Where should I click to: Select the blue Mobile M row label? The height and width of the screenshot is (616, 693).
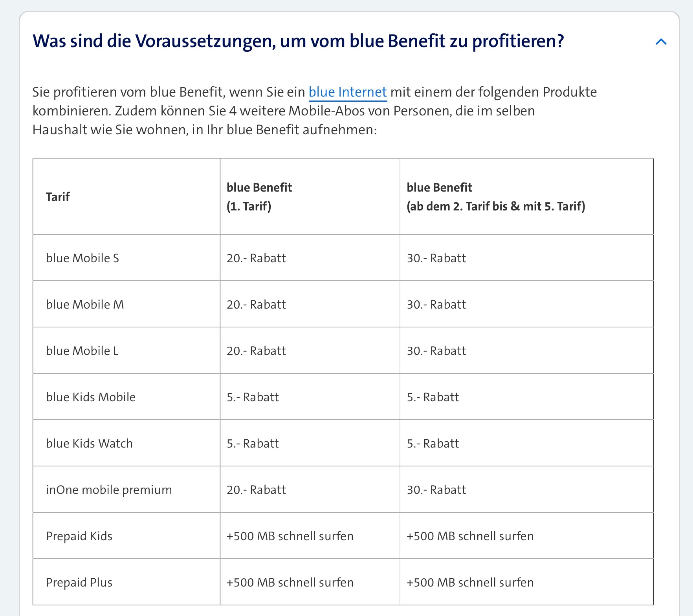click(x=85, y=305)
